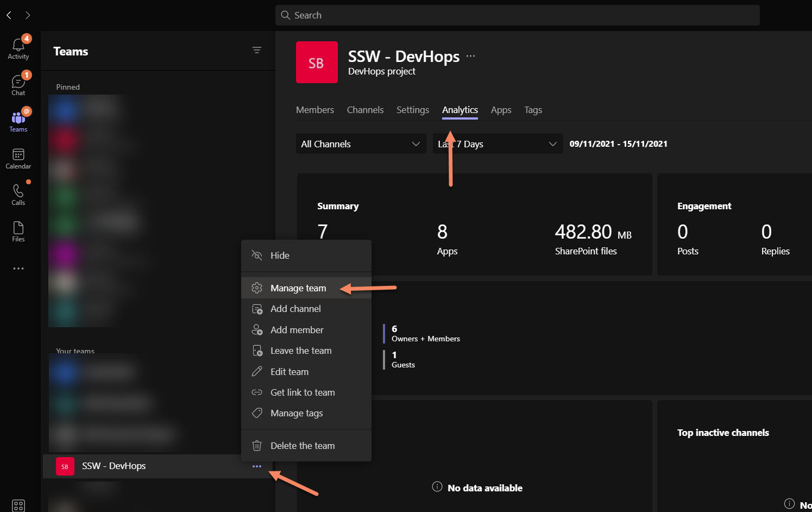The width and height of the screenshot is (812, 512).
Task: Expand the Last 7 Days dropdown
Action: point(498,144)
